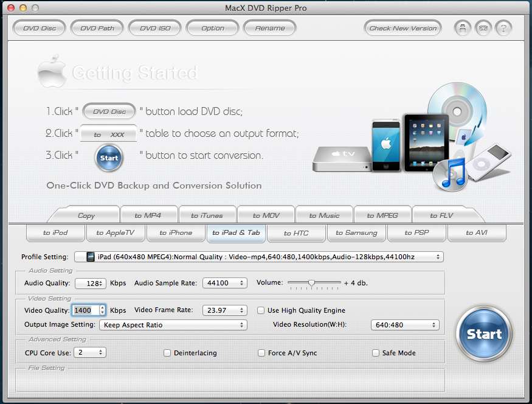Click the big blue Start button
Screen dimensions: 532x404
484,333
